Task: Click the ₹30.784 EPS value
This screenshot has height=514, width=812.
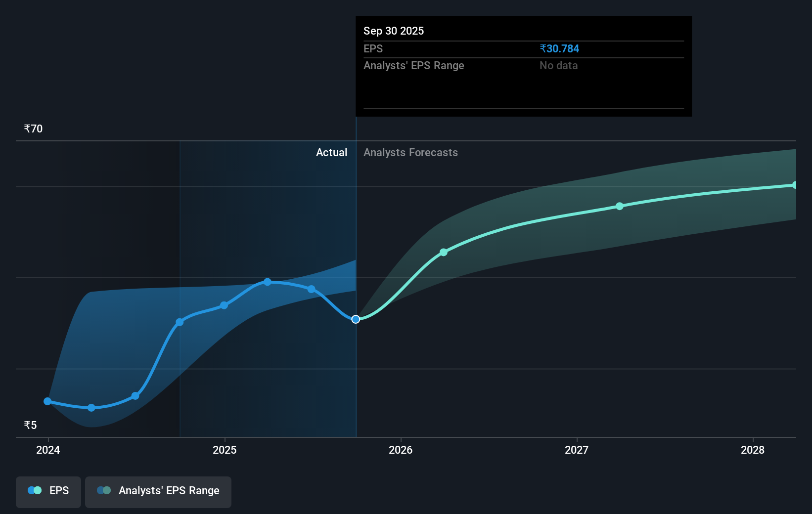Action: 559,48
